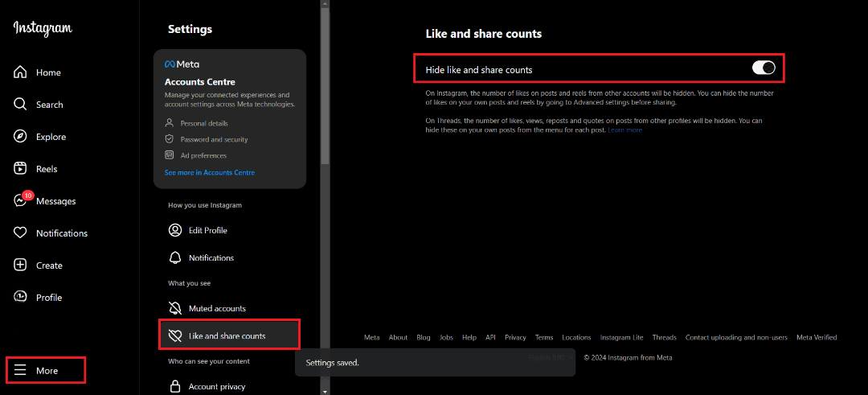This screenshot has height=395, width=868.
Task: Click the Notifications heart icon
Action: [20, 233]
